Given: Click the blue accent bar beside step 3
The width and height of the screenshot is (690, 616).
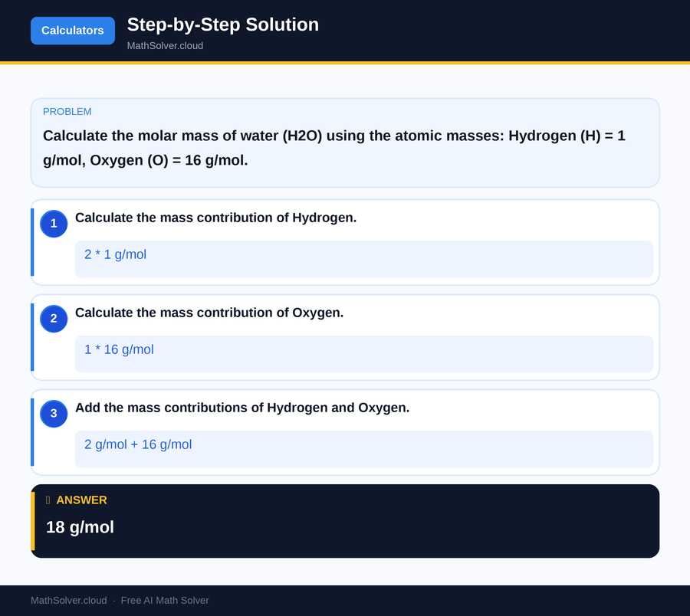Looking at the screenshot, I should click(x=31, y=431).
